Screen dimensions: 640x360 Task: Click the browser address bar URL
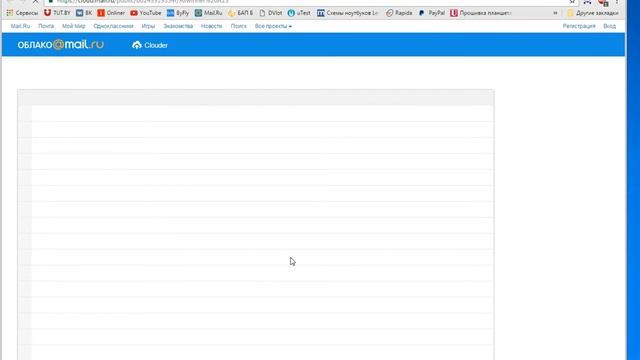(x=143, y=2)
